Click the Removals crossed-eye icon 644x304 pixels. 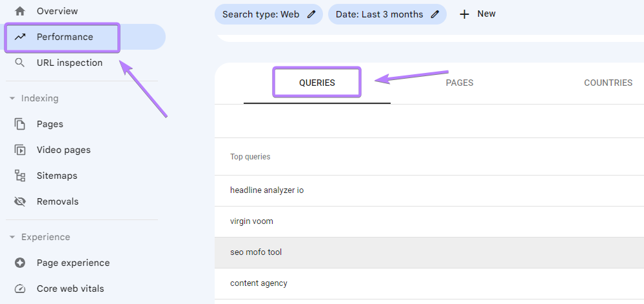coord(20,201)
